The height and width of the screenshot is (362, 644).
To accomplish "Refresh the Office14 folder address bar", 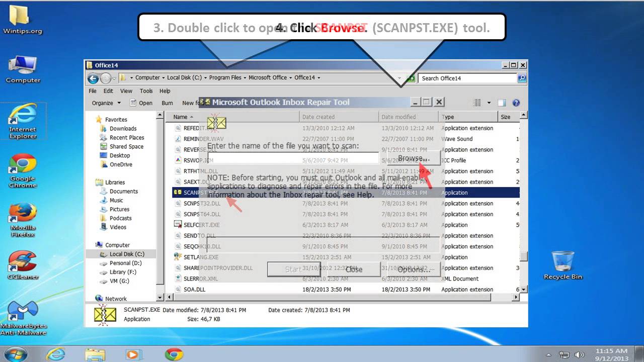I will click(412, 78).
